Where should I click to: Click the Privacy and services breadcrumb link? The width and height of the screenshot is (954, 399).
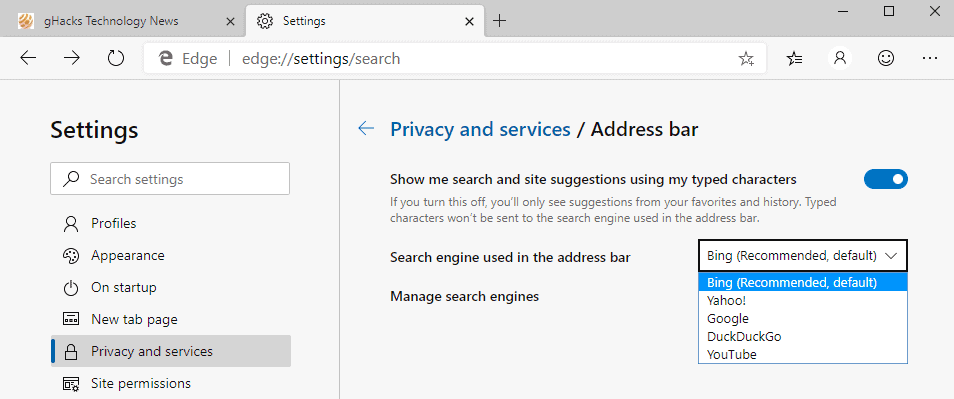[x=480, y=129]
